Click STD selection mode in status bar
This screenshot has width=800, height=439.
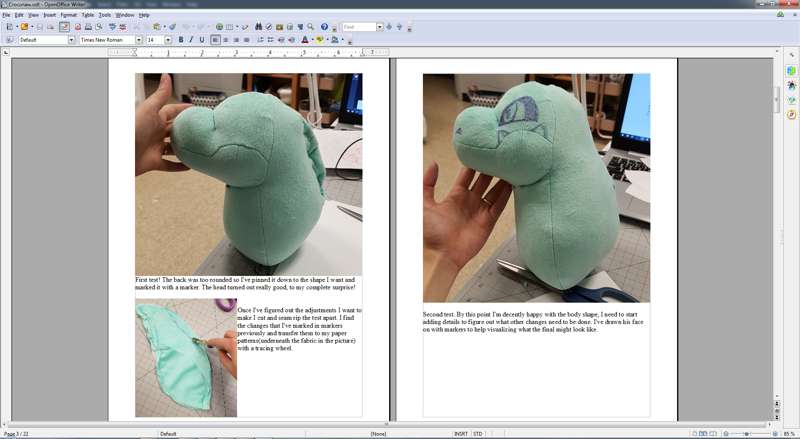(x=478, y=434)
